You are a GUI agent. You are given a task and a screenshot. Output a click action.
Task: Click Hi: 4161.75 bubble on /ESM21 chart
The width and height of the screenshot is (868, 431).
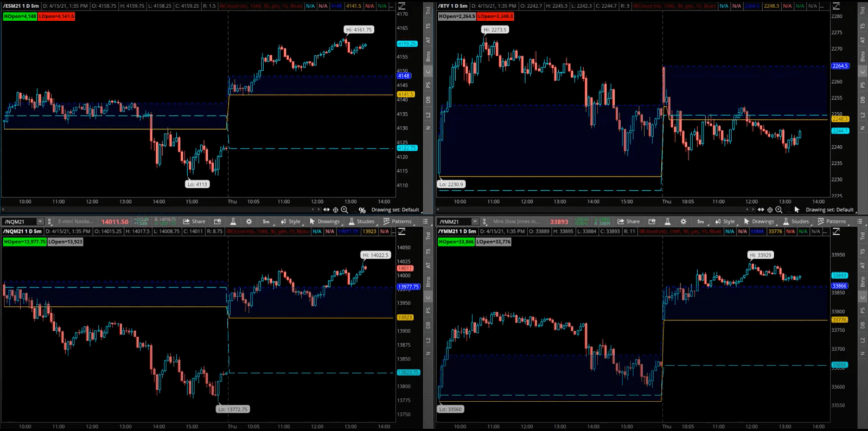pyautogui.click(x=359, y=30)
